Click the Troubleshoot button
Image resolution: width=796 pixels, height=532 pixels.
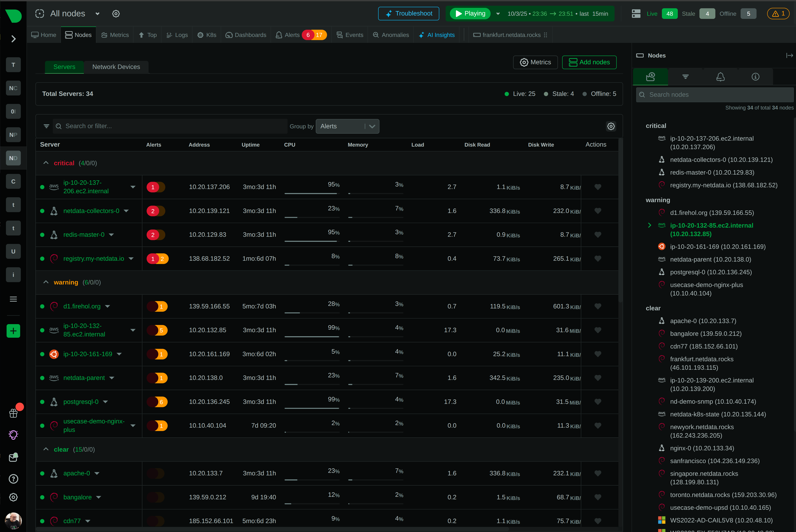point(408,13)
